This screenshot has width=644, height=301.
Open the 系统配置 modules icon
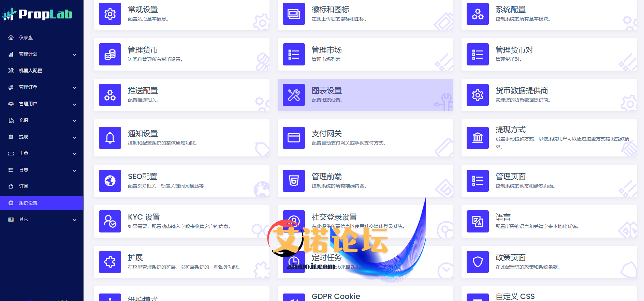point(478,14)
